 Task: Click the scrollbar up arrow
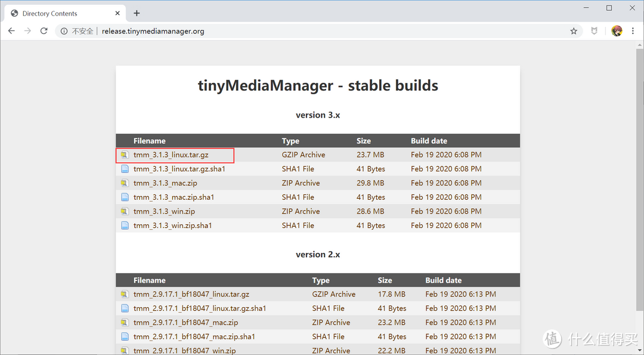640,44
